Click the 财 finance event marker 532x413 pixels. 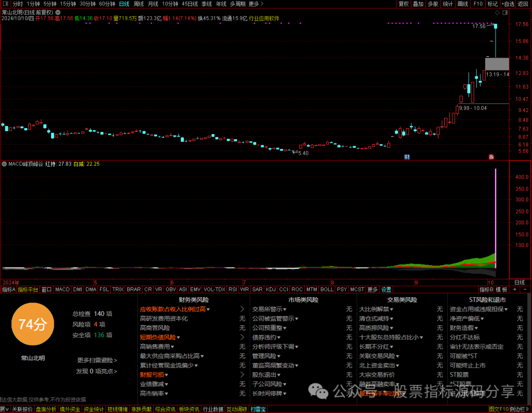(407, 157)
